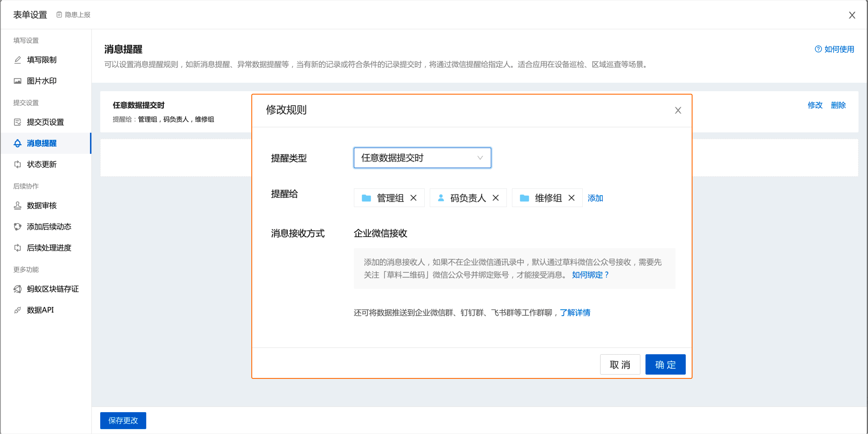Image resolution: width=868 pixels, height=434 pixels.
Task: Go to 状态更新 menu item
Action: click(42, 164)
